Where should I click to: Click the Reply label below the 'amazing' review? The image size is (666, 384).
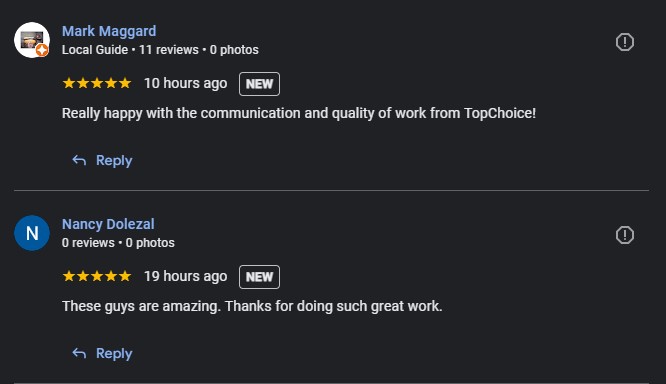click(x=114, y=353)
